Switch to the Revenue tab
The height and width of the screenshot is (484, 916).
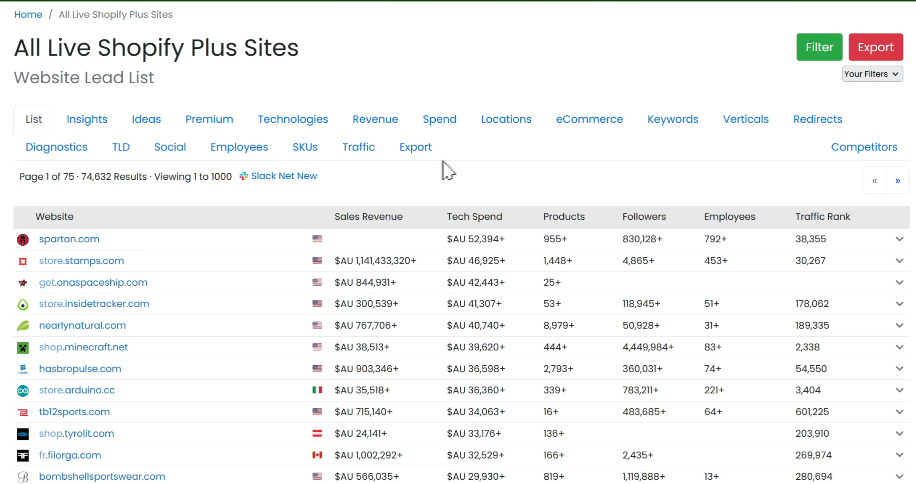[375, 119]
